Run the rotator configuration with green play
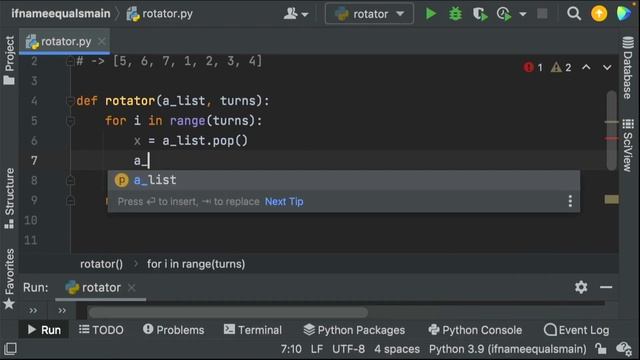This screenshot has height=360, width=640. pyautogui.click(x=430, y=14)
